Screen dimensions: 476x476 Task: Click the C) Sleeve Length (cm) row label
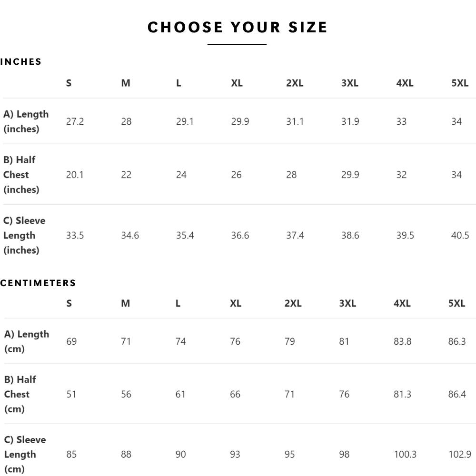[x=25, y=455]
